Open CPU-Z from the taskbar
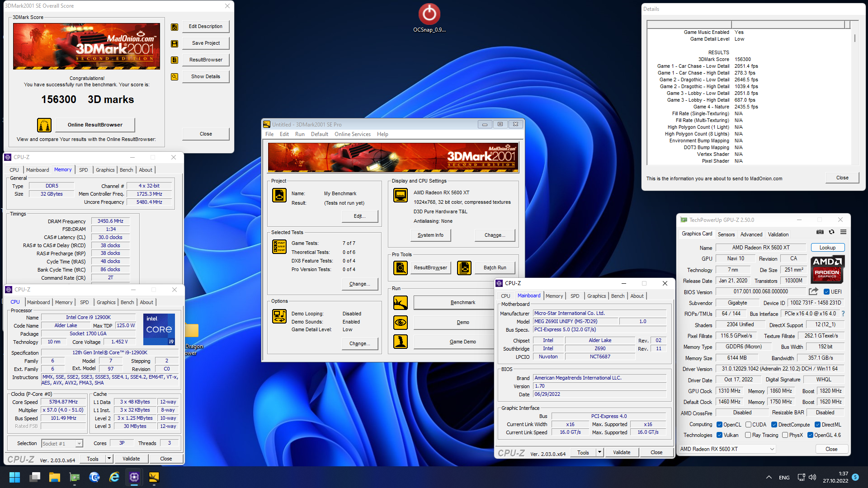868x488 pixels. (134, 477)
